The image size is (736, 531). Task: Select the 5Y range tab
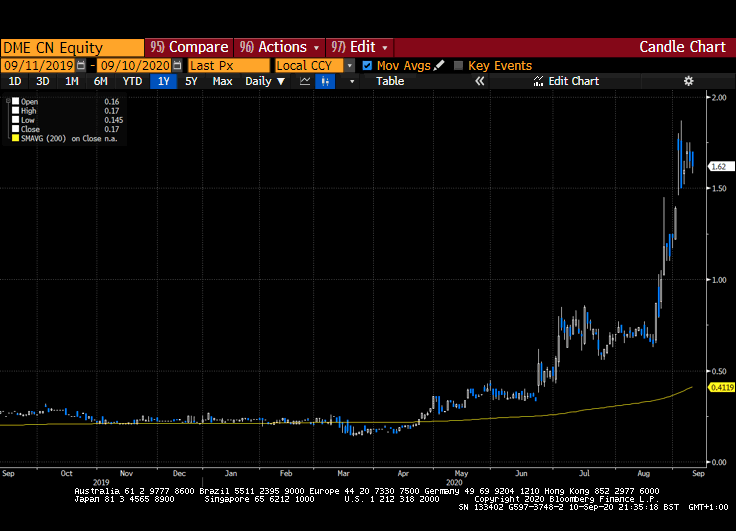(191, 81)
